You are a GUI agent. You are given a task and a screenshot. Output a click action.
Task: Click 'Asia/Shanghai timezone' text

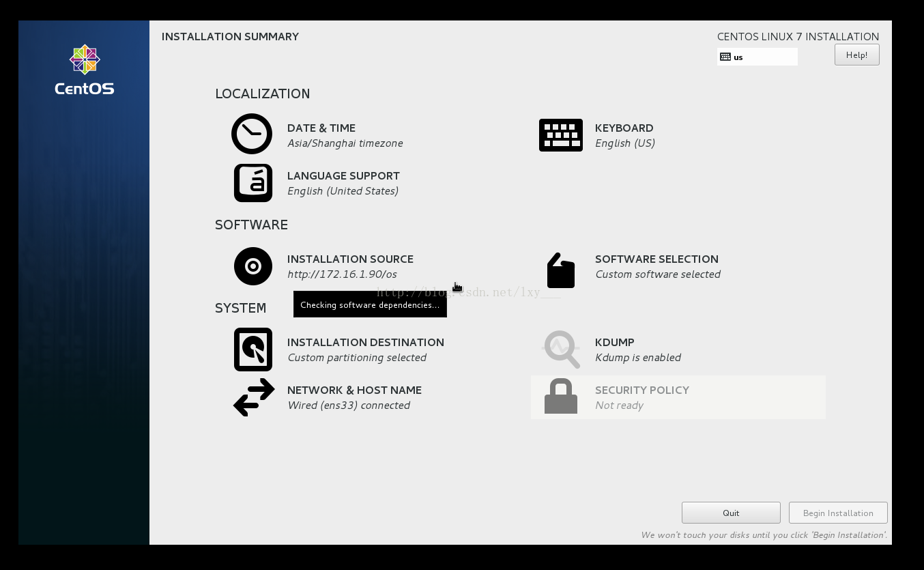pos(345,143)
